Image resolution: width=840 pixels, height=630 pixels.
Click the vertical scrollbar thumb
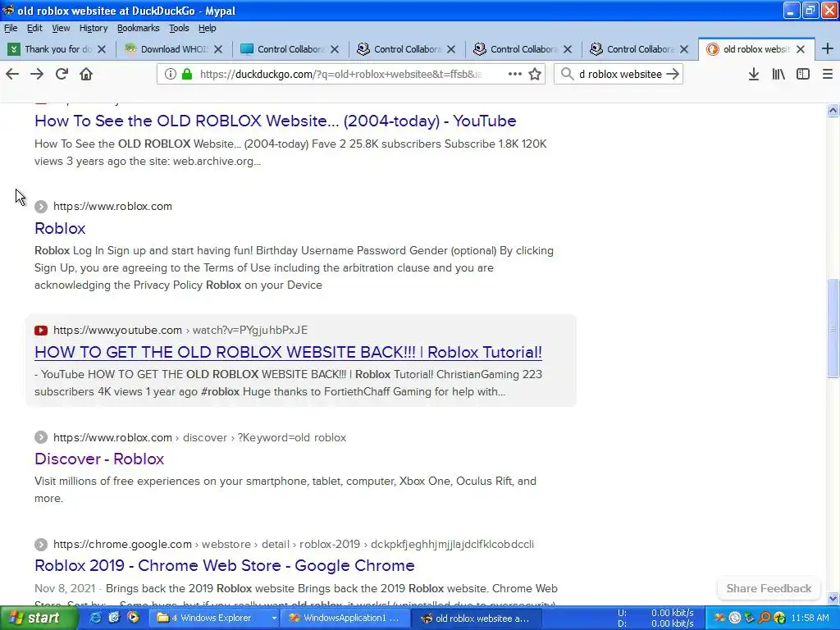click(x=833, y=328)
